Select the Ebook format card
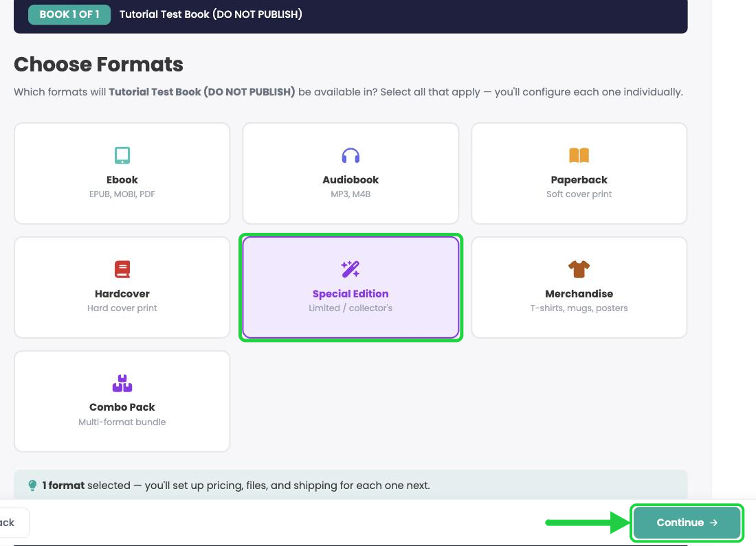The height and width of the screenshot is (546, 756). pyautogui.click(x=122, y=174)
